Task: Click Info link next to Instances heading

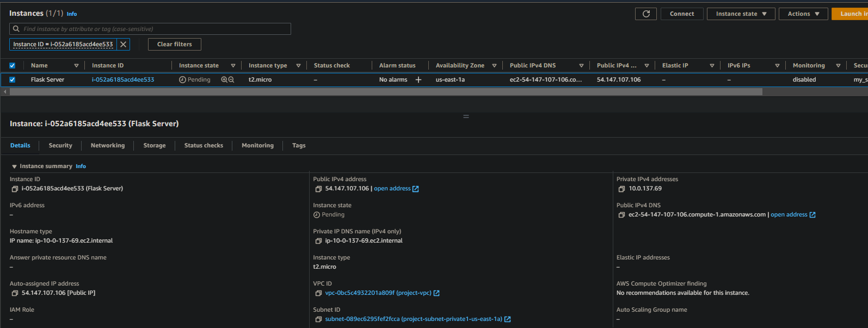Action: [x=72, y=14]
